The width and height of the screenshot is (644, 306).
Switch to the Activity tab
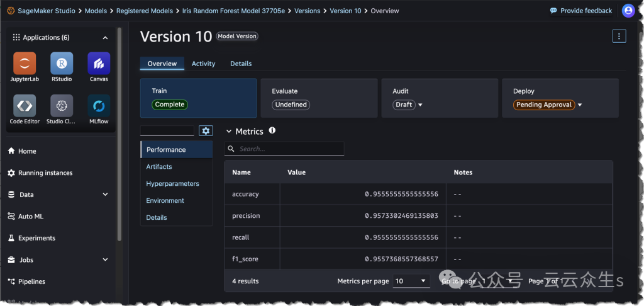203,64
